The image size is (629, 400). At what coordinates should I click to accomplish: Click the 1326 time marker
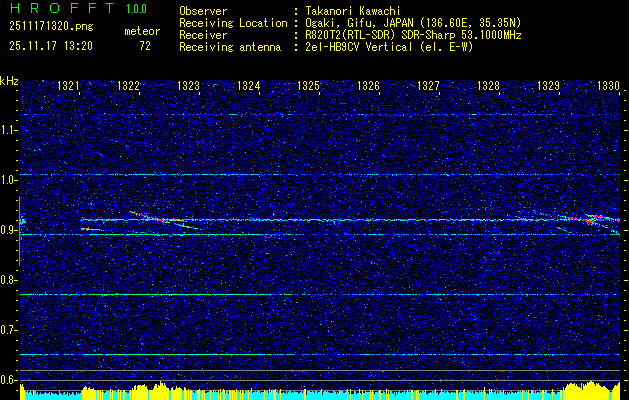368,85
